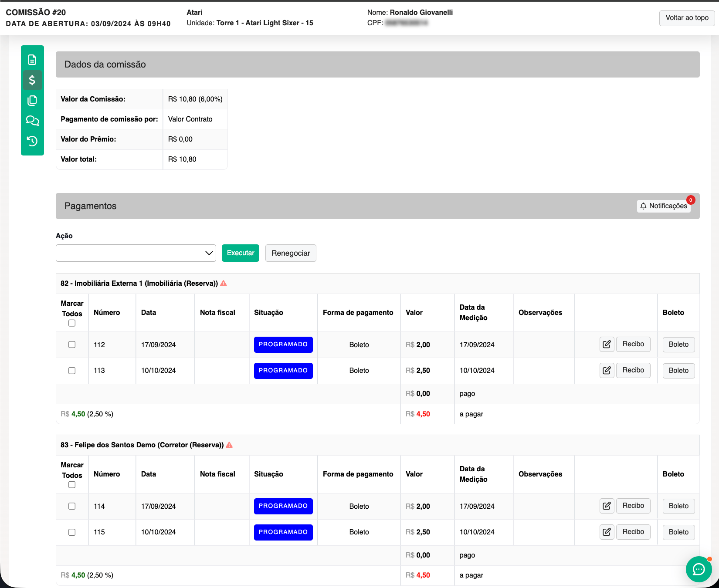
Task: Generate Boleto for payment 115
Action: point(678,532)
